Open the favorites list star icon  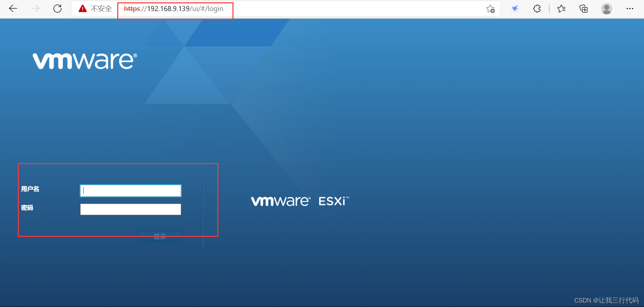click(561, 9)
